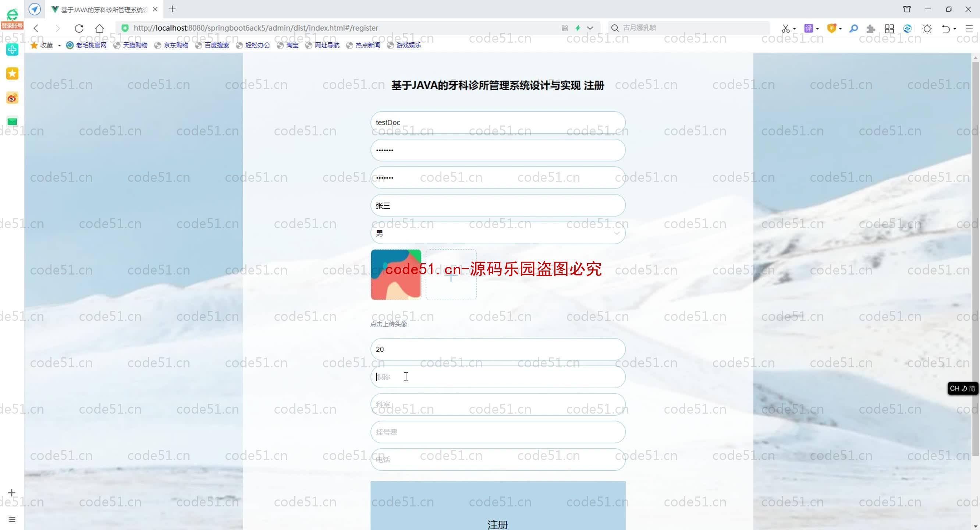Click the first password field

[x=498, y=150]
